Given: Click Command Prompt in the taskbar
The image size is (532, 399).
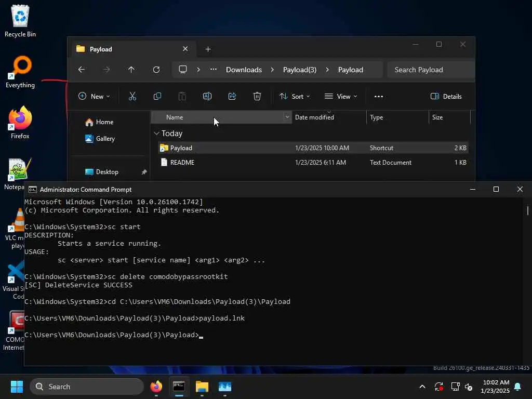Looking at the screenshot, I should tap(179, 387).
